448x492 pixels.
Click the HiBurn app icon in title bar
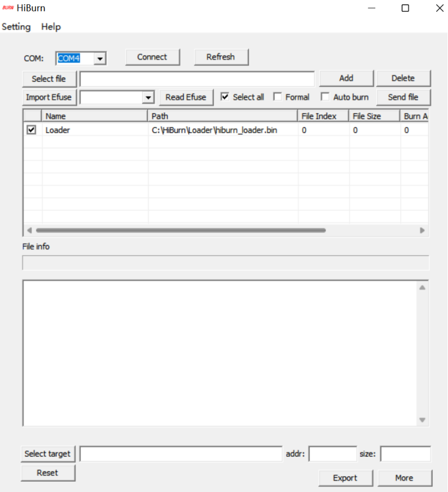point(8,8)
